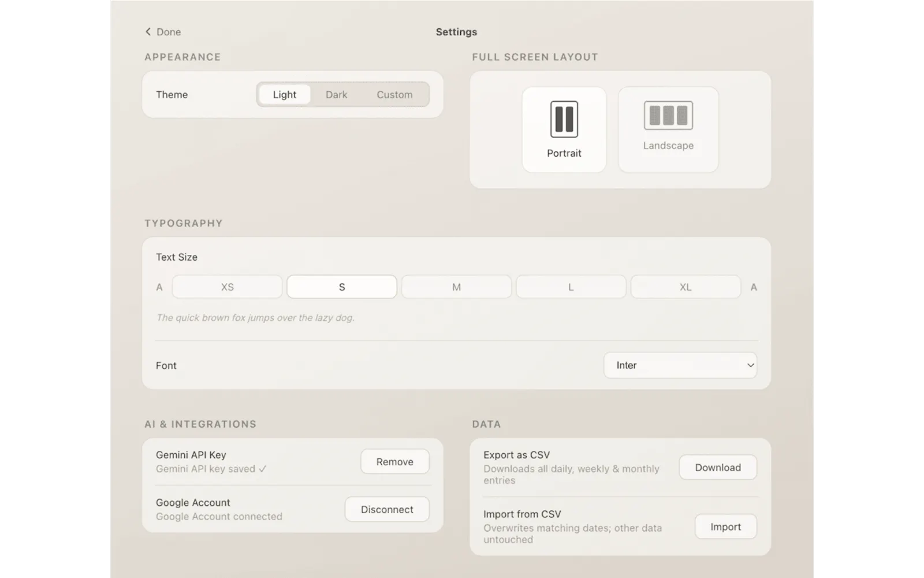Disconnect the Google Account
Viewport: 924px width, 578px height.
pyautogui.click(x=387, y=509)
